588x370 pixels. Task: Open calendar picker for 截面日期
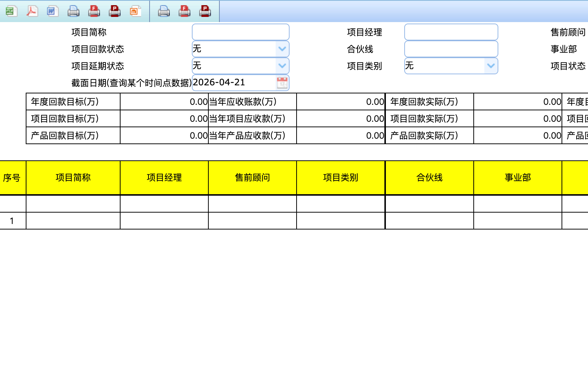click(x=282, y=83)
